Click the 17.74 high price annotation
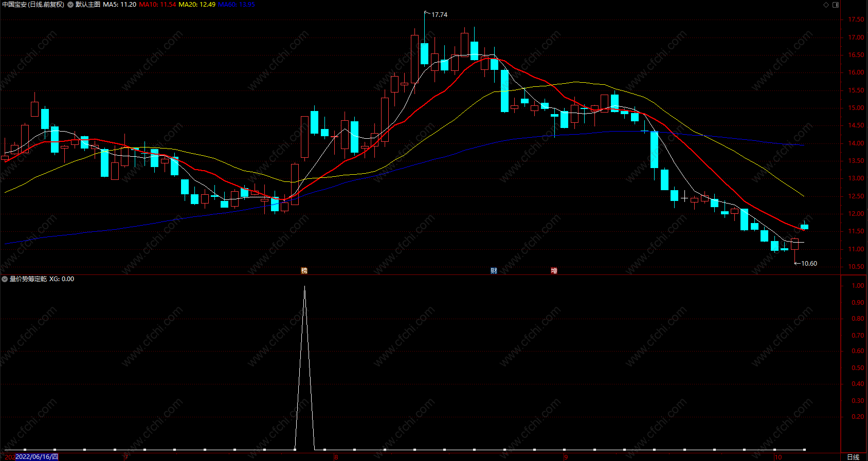 point(439,15)
